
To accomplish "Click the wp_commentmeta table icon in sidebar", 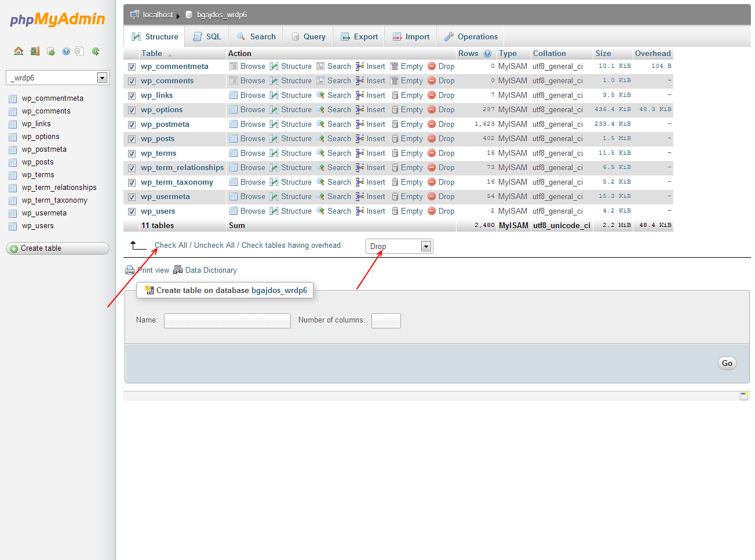I will pos(13,98).
